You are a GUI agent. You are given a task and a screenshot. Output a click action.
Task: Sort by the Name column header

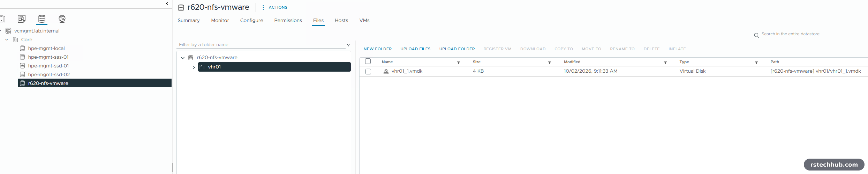(x=387, y=62)
